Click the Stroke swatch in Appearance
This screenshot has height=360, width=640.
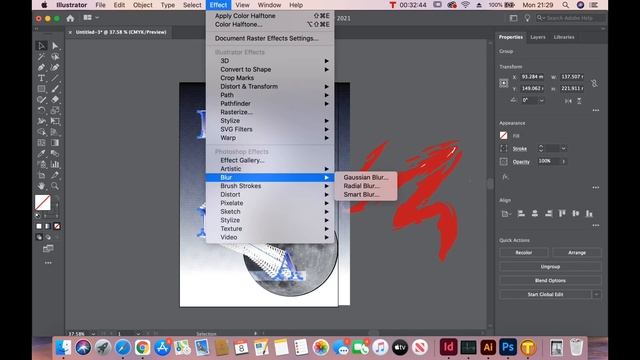click(504, 149)
